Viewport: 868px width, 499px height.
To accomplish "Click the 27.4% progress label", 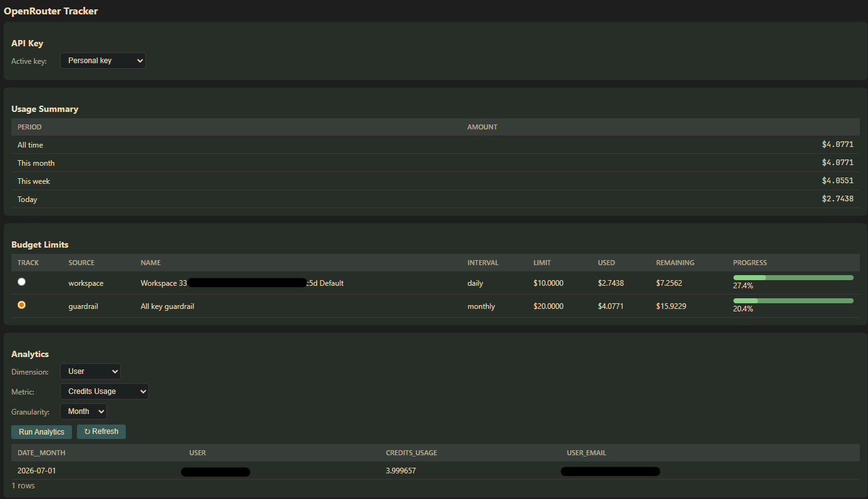I will (x=743, y=286).
